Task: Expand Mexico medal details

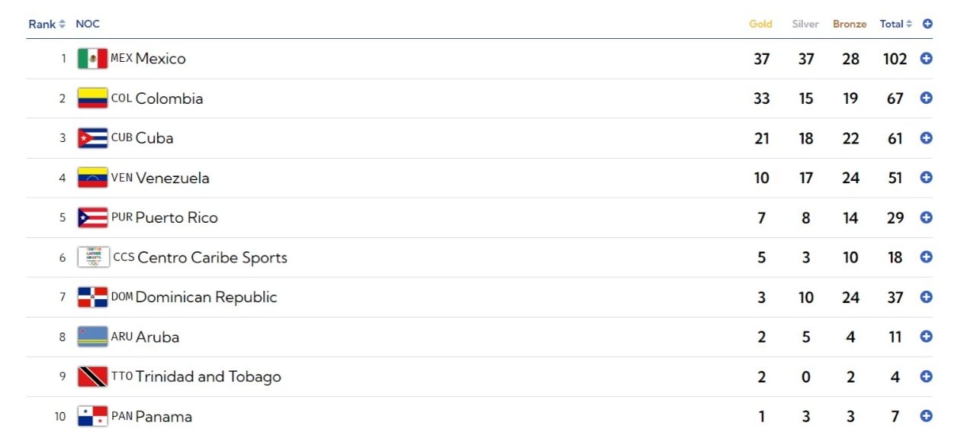Action: point(927,59)
